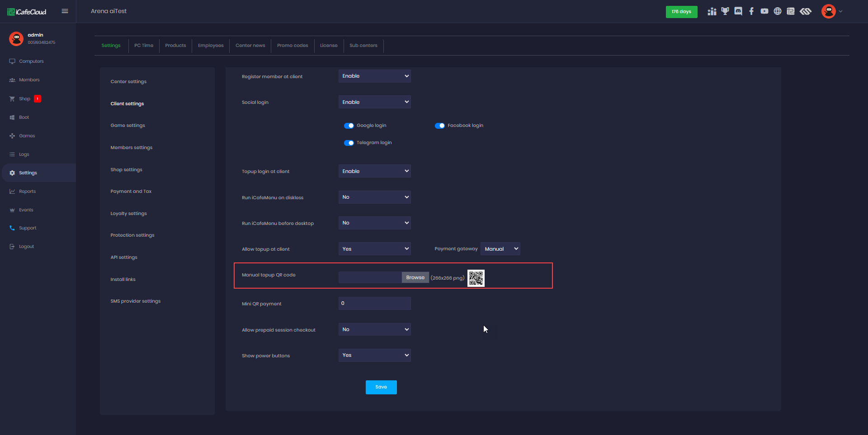Switch to PC Time tab
This screenshot has width=868, height=435.
144,46
